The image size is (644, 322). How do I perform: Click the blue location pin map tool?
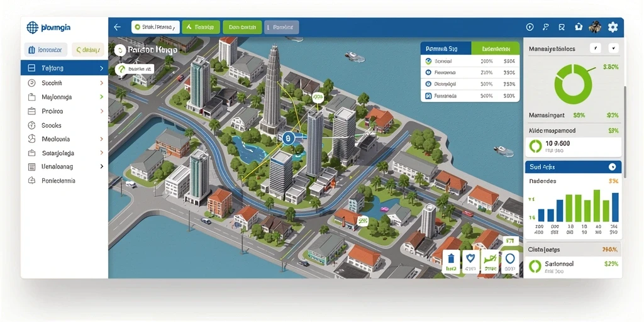pyautogui.click(x=509, y=262)
